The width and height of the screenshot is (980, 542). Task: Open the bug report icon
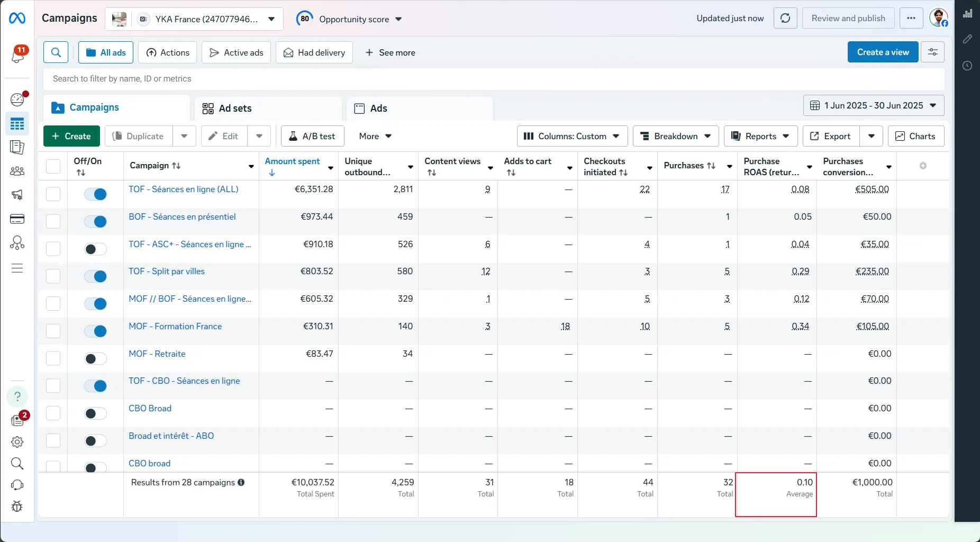pos(17,507)
